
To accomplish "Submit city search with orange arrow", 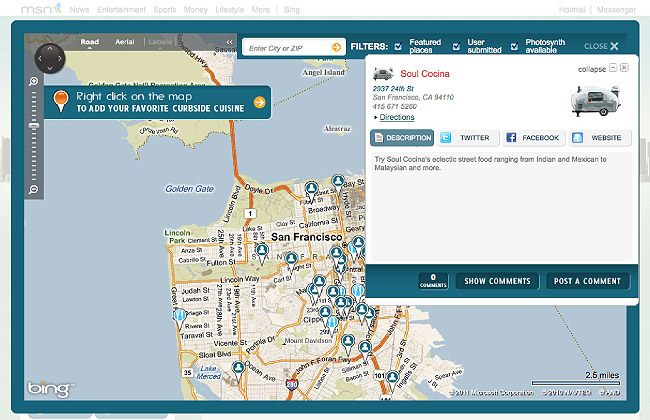I will (336, 47).
